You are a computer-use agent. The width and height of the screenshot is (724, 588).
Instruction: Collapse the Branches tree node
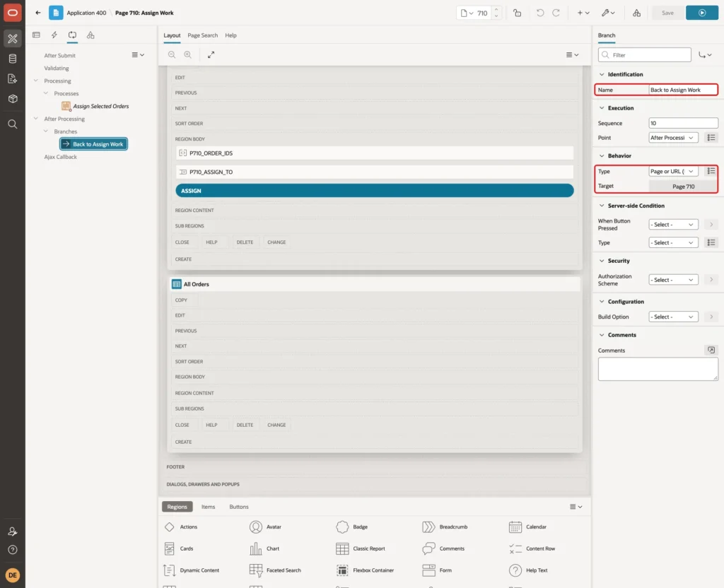(45, 131)
